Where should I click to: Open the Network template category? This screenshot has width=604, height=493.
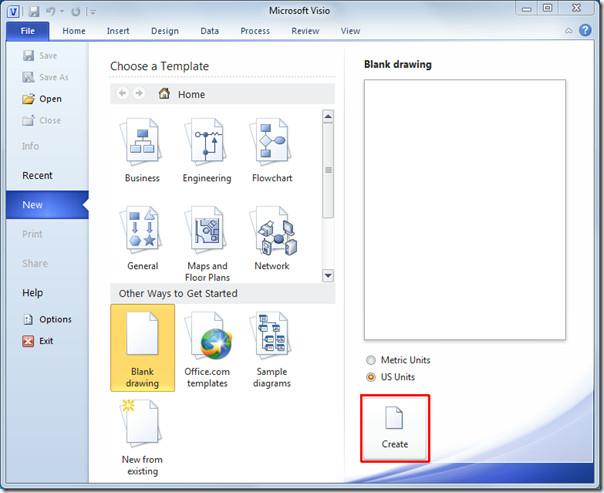pos(272,239)
